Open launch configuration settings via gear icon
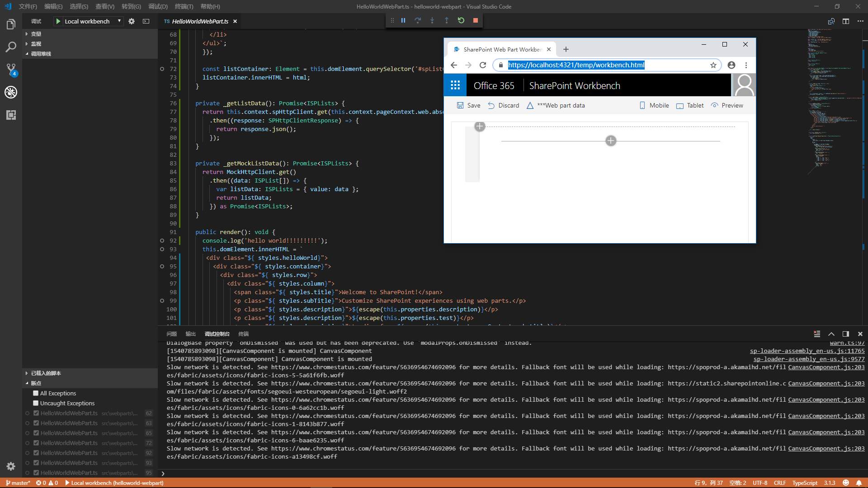The height and width of the screenshot is (488, 868). (131, 21)
